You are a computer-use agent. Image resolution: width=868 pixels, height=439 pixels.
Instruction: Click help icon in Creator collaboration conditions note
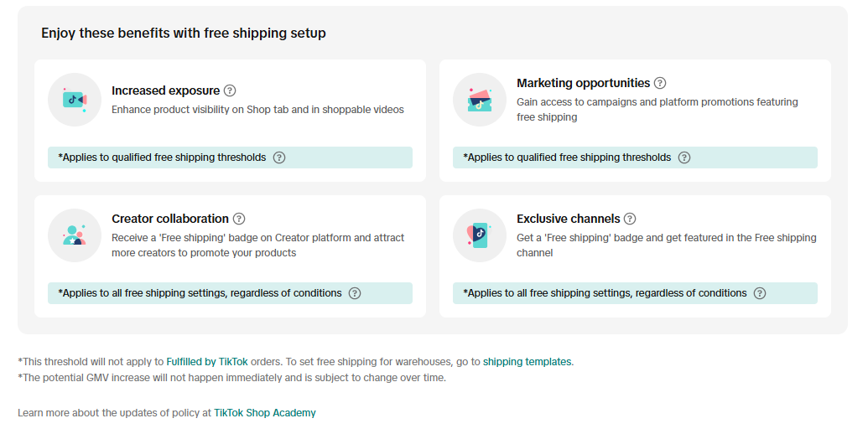(355, 293)
